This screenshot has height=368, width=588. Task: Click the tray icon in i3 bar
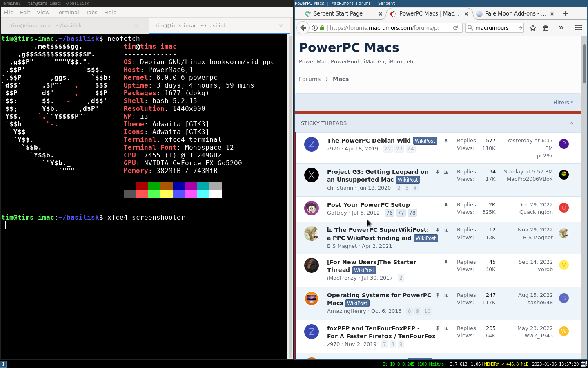(584, 364)
